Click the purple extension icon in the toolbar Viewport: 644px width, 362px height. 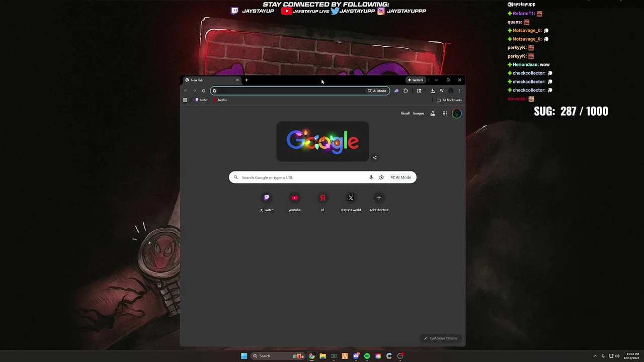396,91
